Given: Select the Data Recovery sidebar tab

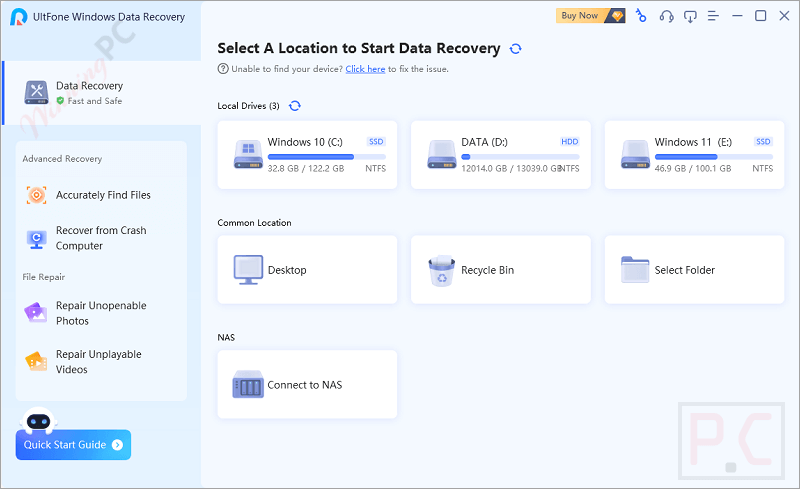Looking at the screenshot, I should click(102, 93).
